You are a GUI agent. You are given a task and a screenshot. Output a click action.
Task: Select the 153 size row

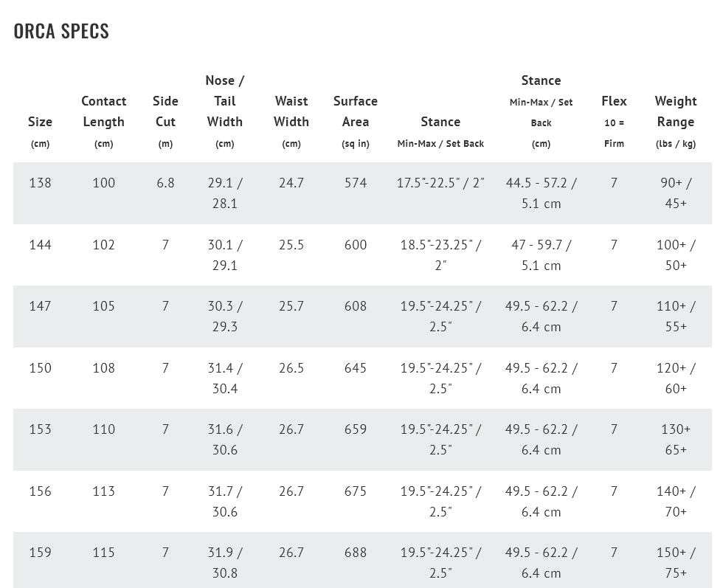362,440
